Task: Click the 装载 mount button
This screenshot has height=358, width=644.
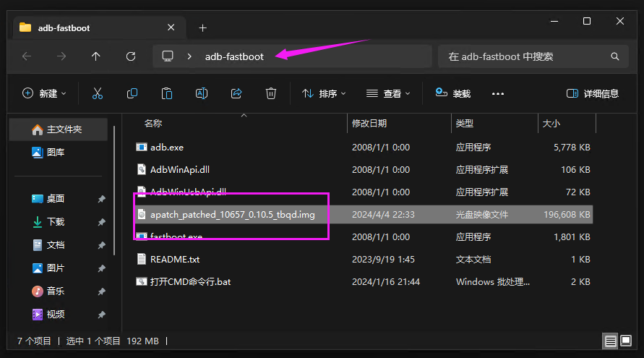Action: 453,93
